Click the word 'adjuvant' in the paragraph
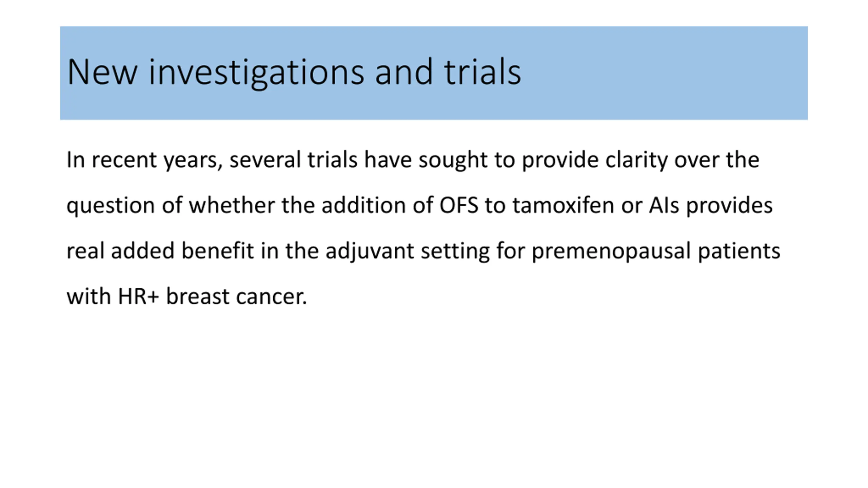Image resolution: width=868 pixels, height=488 pixels. click(x=370, y=251)
